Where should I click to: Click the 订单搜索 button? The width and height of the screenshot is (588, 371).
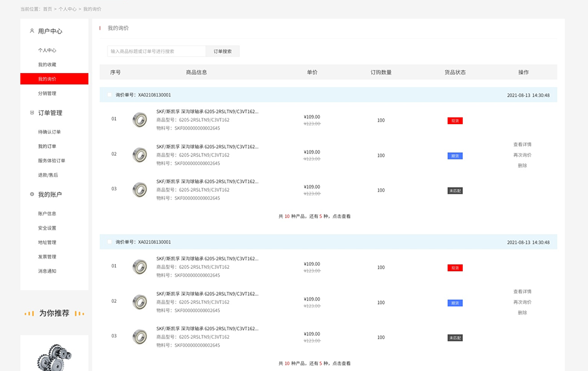click(x=223, y=51)
